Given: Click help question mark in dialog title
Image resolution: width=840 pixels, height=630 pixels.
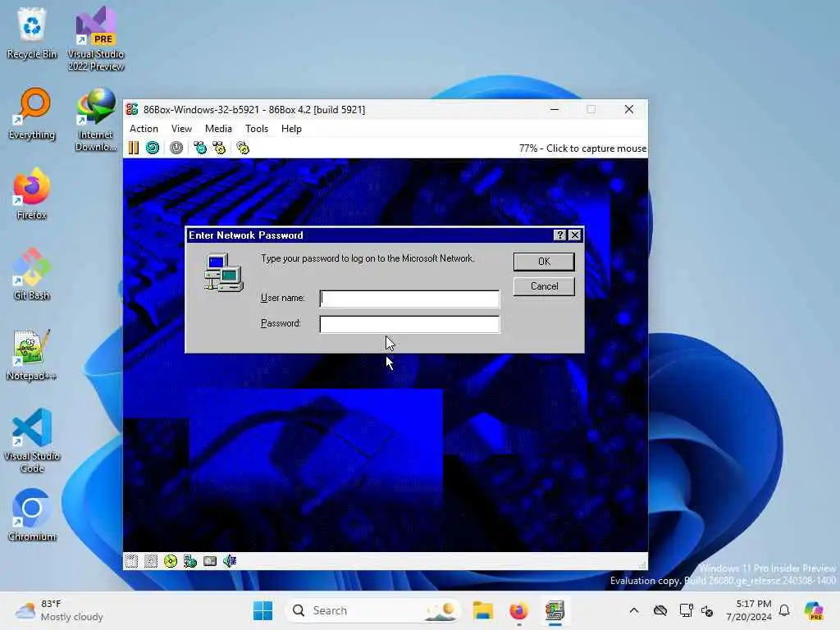Looking at the screenshot, I should point(559,235).
